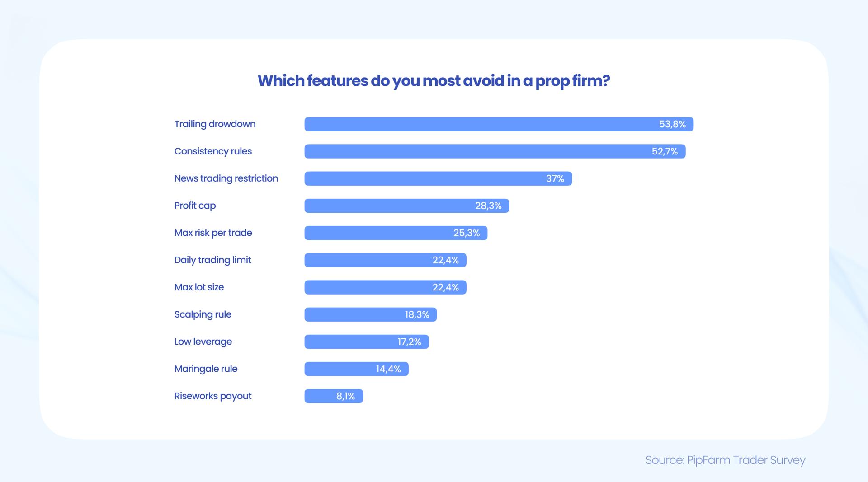Click the News trading restriction label
The height and width of the screenshot is (482, 868).
[x=226, y=178]
